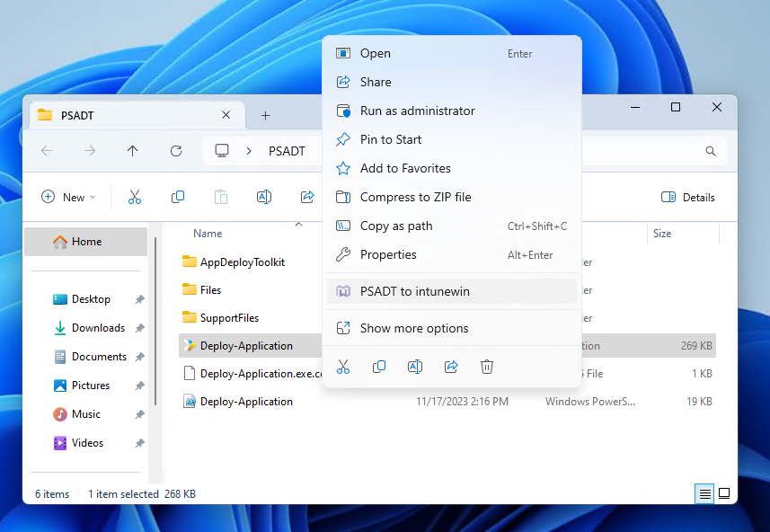Select the Deploy-Application PowerShell script
This screenshot has height=532, width=770.
pos(238,402)
